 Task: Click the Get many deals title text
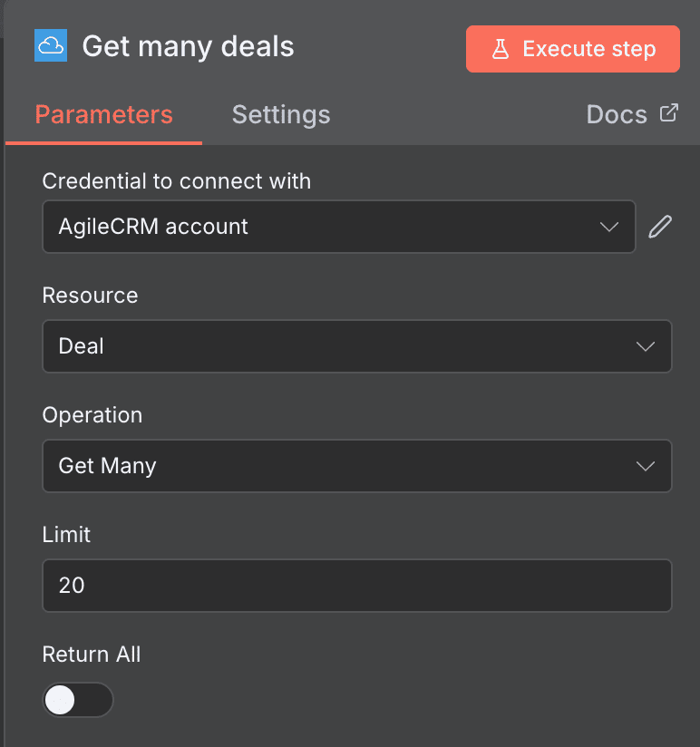[188, 46]
